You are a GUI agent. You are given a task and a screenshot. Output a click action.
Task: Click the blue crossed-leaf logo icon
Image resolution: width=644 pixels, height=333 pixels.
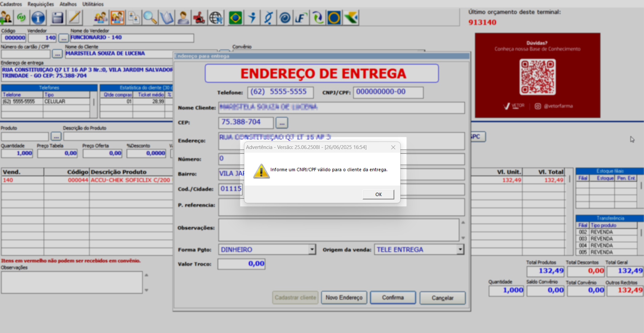click(x=269, y=18)
